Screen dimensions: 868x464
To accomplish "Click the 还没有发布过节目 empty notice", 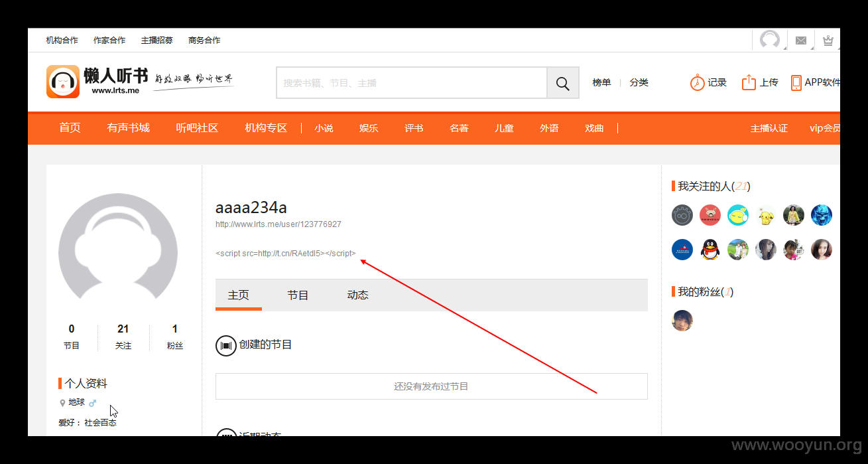I will pyautogui.click(x=432, y=386).
